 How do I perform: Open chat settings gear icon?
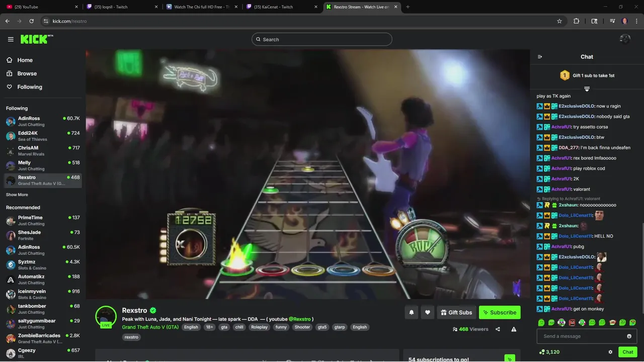tap(610, 352)
